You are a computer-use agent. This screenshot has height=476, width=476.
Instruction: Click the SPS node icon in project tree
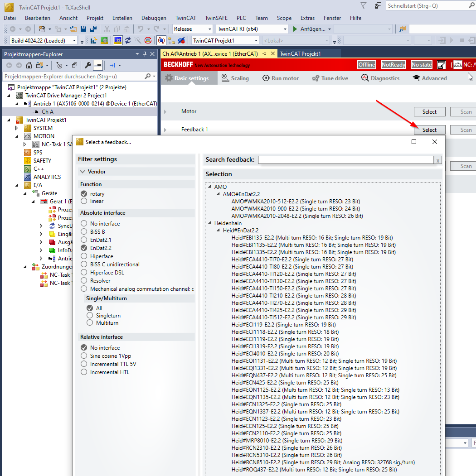[28, 153]
